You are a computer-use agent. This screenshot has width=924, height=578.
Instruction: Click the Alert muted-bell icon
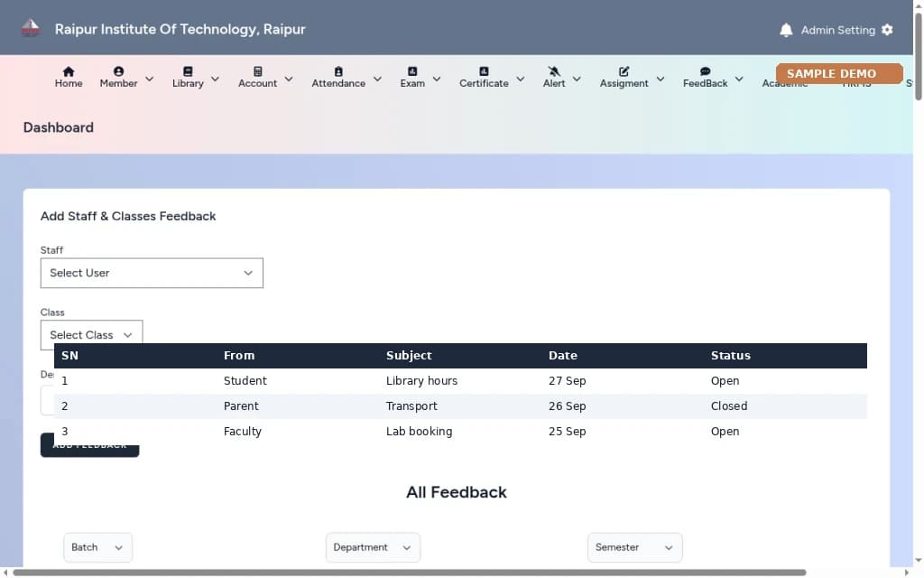tap(554, 71)
